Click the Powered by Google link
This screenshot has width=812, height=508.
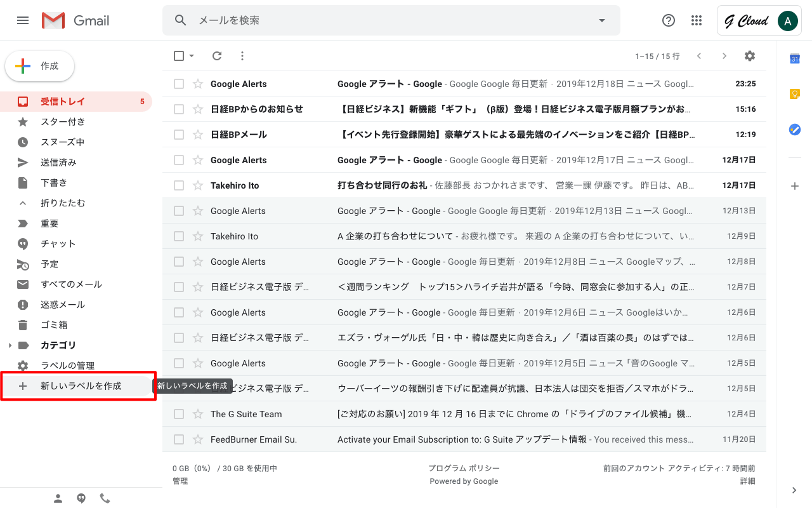pyautogui.click(x=464, y=481)
